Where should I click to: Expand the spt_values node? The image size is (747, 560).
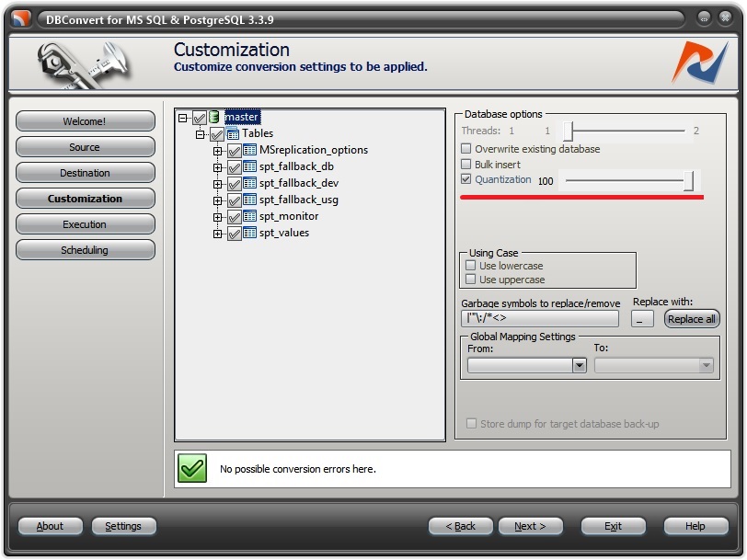click(218, 234)
